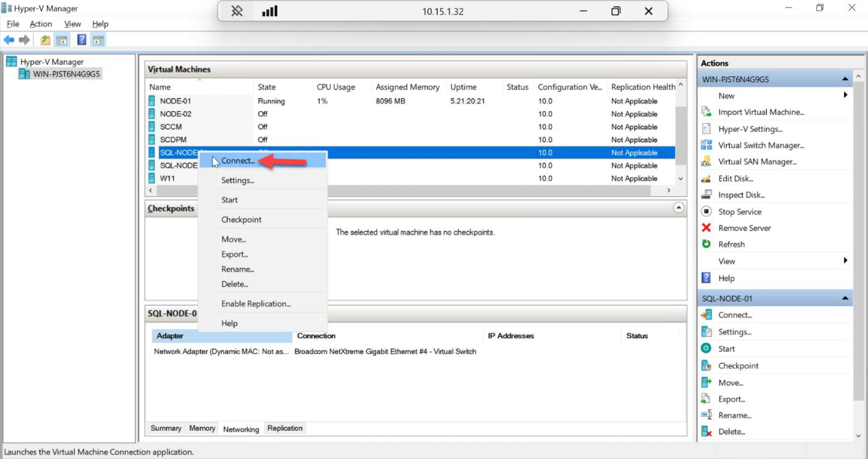Viewport: 868px width, 459px height.
Task: Click Stop Service action
Action: coord(740,212)
